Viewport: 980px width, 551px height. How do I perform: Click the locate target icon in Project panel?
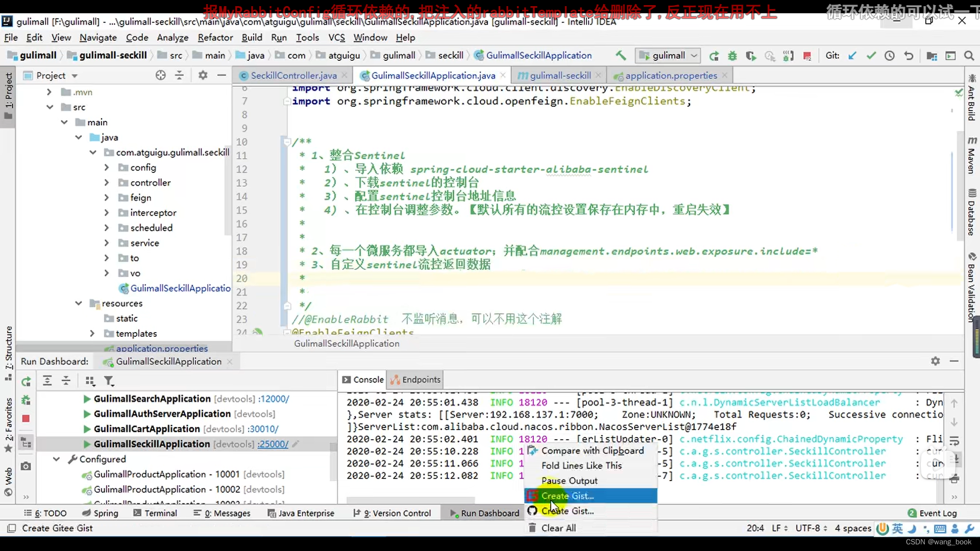click(161, 75)
